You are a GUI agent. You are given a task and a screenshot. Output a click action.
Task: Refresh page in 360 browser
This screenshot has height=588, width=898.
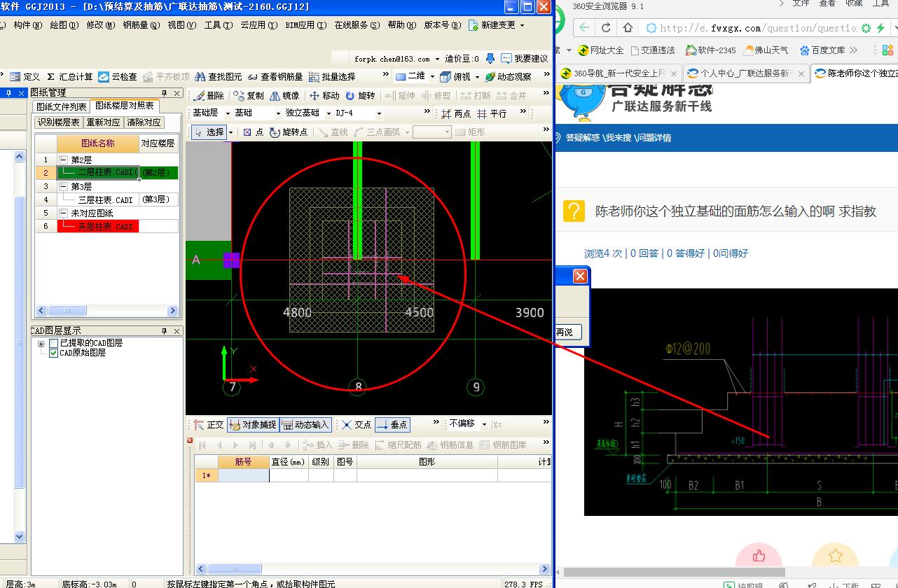(x=606, y=28)
